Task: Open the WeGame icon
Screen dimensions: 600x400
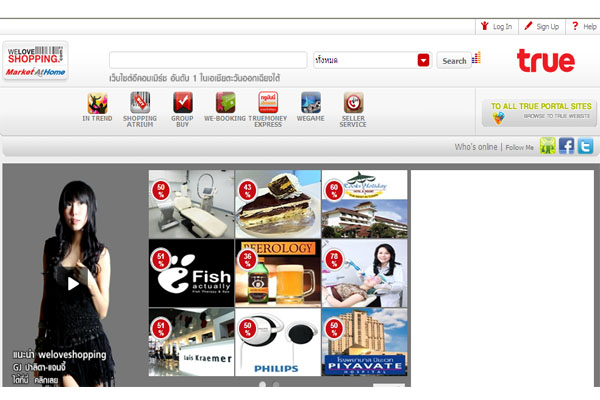Action: point(311,103)
